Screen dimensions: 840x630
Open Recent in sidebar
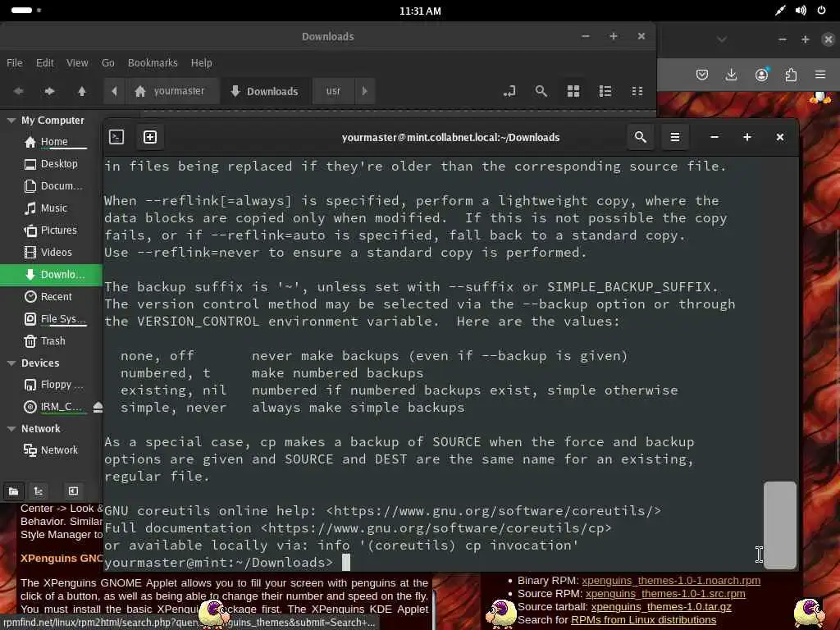pyautogui.click(x=51, y=297)
